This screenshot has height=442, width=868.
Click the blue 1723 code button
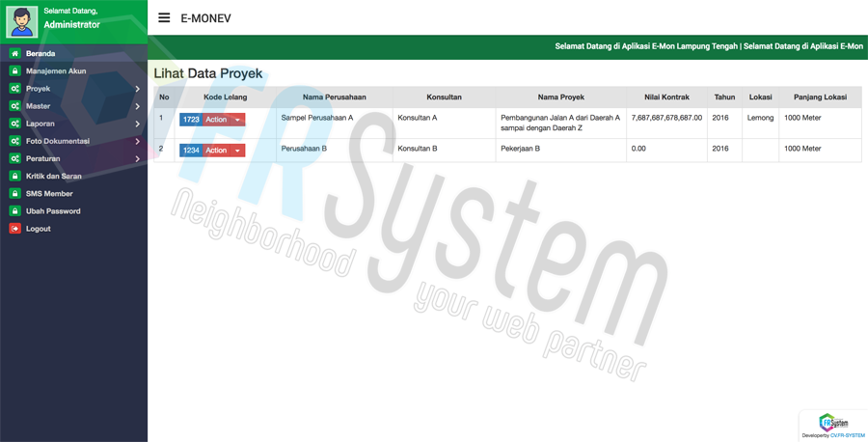click(191, 120)
